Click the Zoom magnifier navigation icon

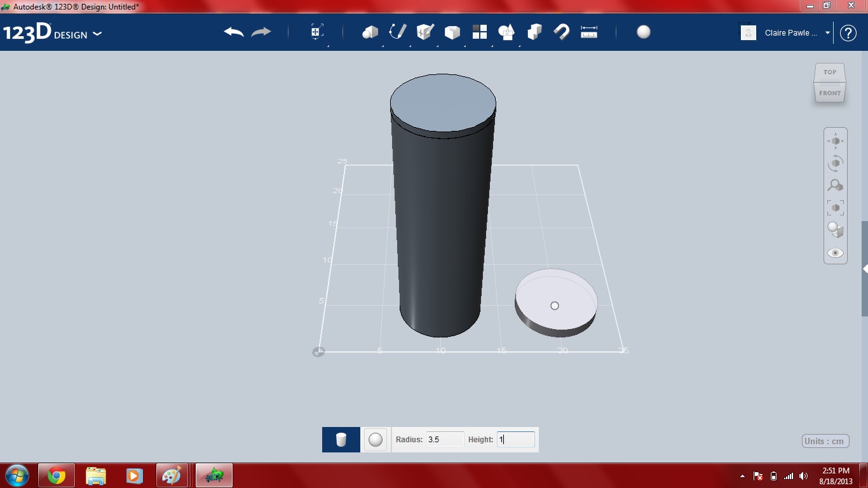(836, 186)
